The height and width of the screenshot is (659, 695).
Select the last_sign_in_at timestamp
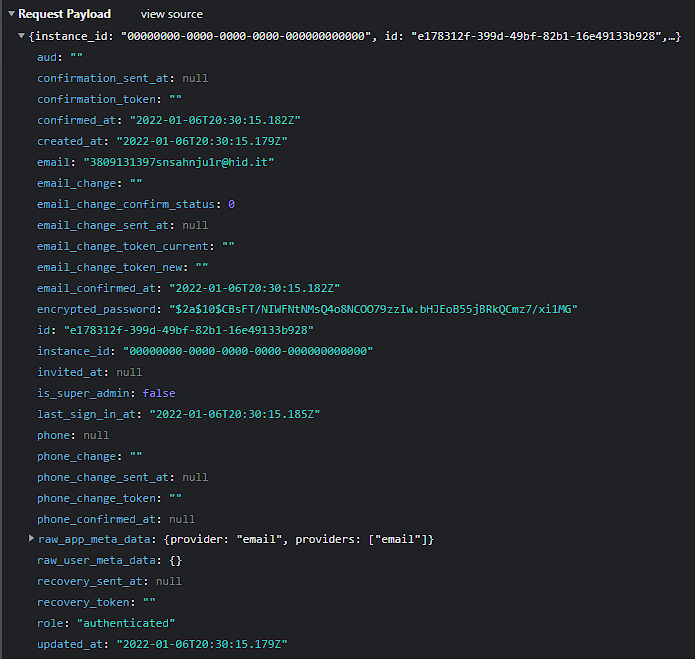(x=234, y=414)
